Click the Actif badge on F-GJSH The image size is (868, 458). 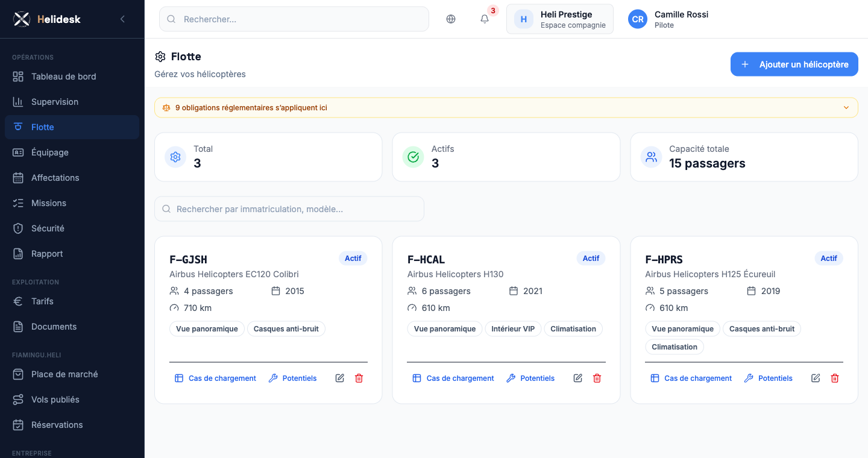(353, 259)
